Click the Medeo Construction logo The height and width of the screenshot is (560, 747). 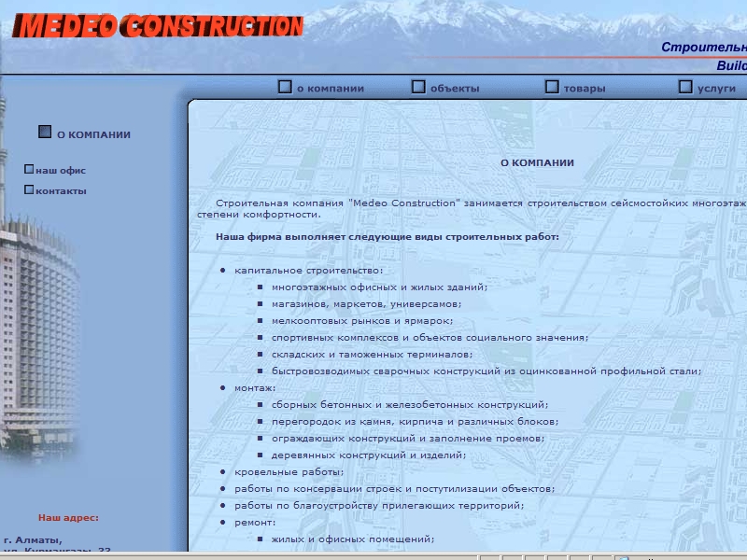point(158,26)
